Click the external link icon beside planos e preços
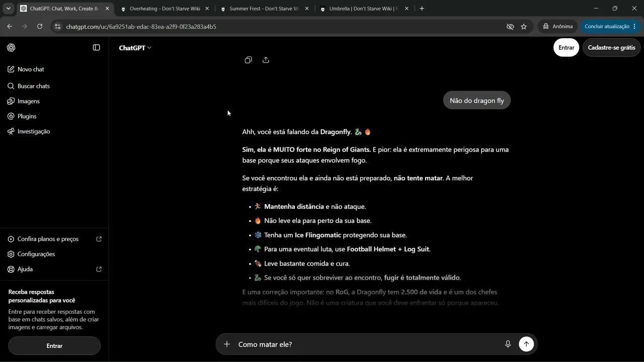 click(99, 239)
